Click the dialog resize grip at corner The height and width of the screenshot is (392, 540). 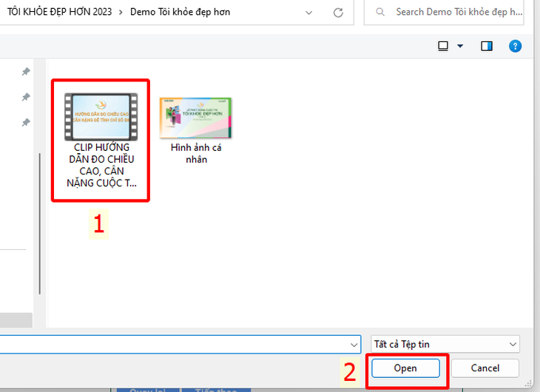pyautogui.click(x=529, y=383)
